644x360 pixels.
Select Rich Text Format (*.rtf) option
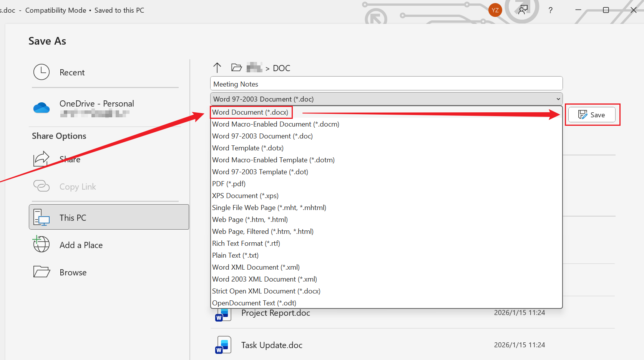click(x=246, y=243)
